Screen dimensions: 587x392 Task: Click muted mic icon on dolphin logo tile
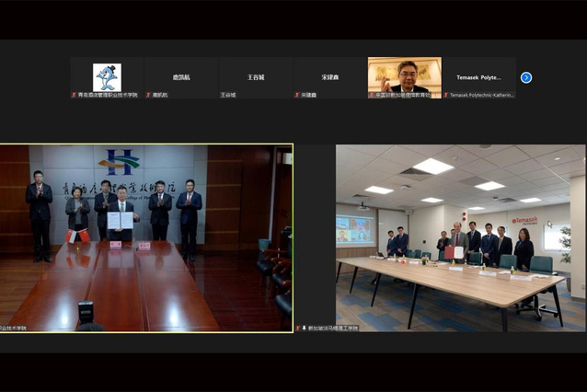(x=74, y=95)
